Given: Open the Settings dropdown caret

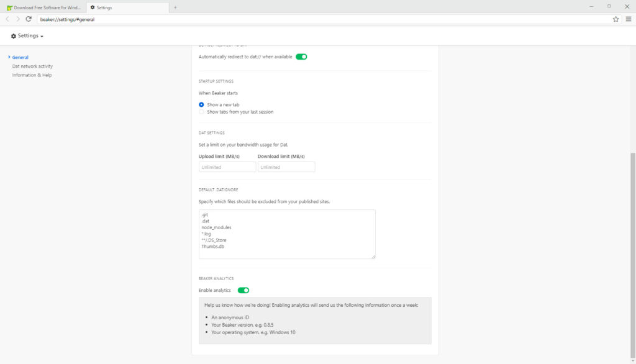Looking at the screenshot, I should (x=42, y=37).
